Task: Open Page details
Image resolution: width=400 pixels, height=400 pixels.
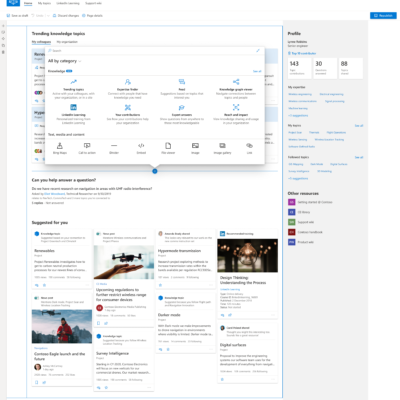Action: (x=92, y=16)
